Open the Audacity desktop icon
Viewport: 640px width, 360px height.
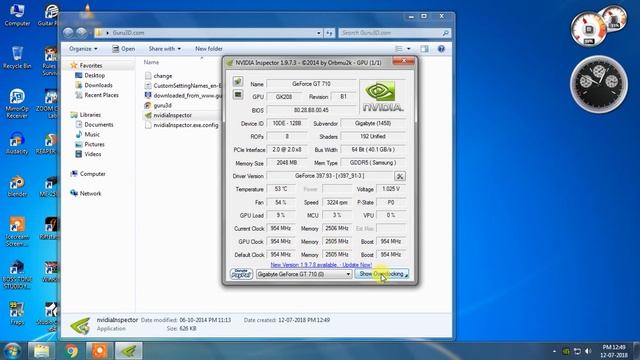[17, 143]
